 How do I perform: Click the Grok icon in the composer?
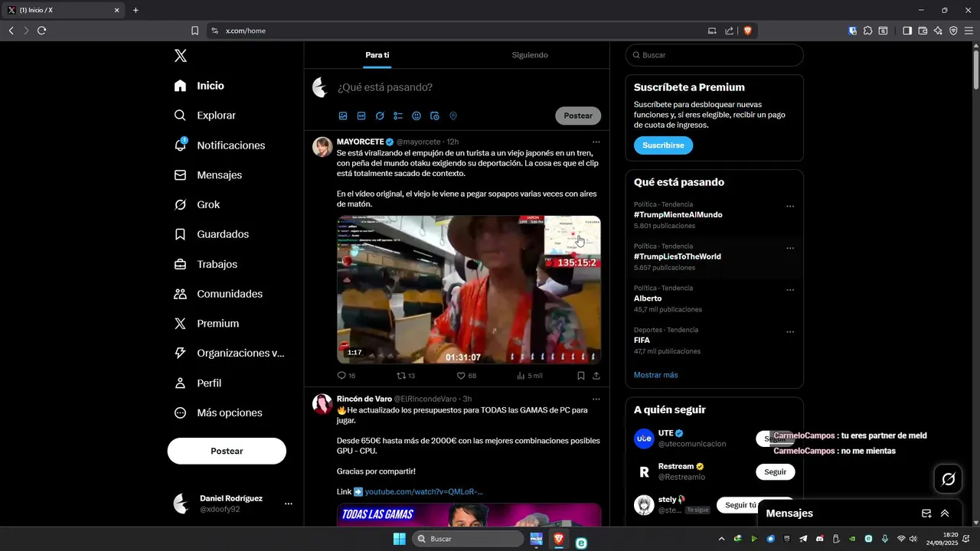380,116
